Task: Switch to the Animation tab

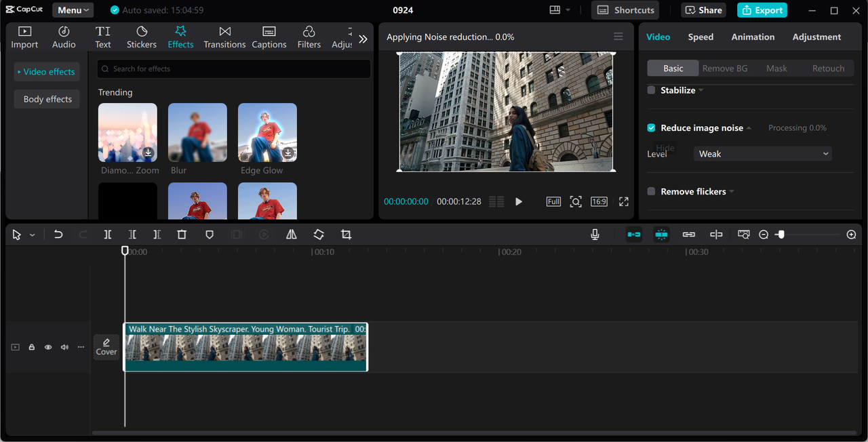Action: (753, 37)
